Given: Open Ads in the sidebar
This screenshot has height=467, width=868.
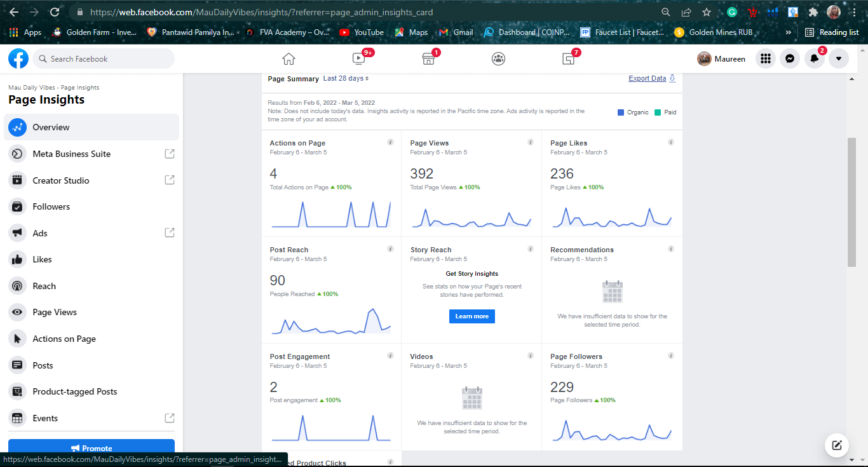Looking at the screenshot, I should (x=92, y=233).
